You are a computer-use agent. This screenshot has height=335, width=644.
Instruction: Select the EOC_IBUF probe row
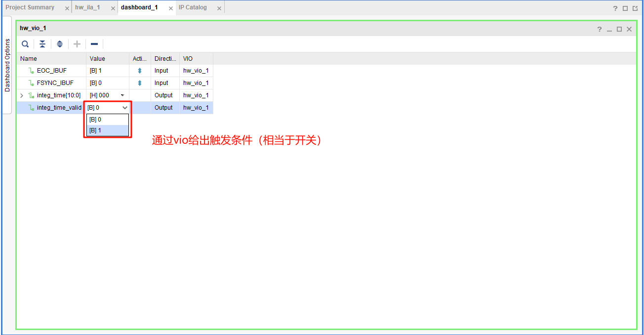point(51,71)
